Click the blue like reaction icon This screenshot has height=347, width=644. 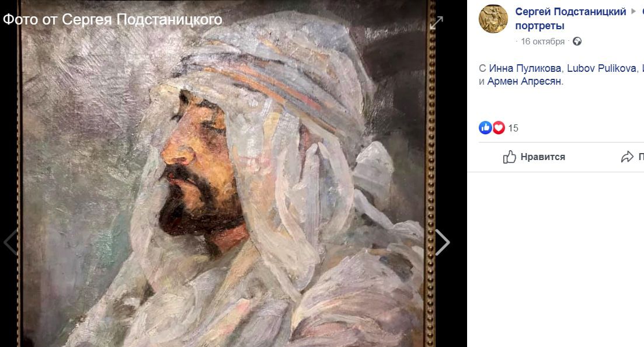pyautogui.click(x=485, y=128)
